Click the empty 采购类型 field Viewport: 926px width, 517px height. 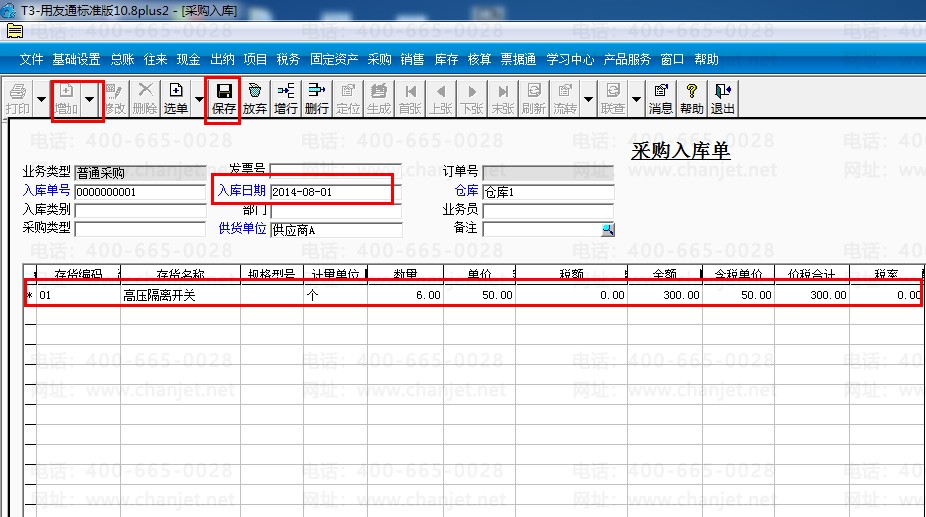click(140, 229)
